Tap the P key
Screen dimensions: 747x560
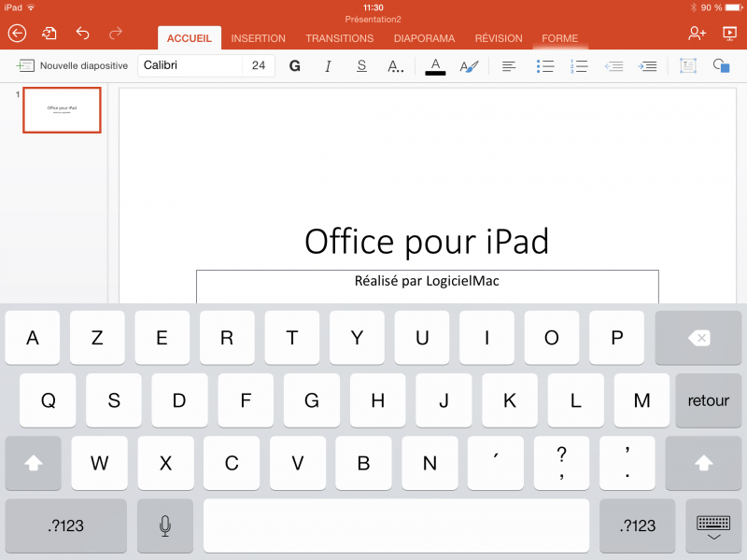click(x=617, y=338)
